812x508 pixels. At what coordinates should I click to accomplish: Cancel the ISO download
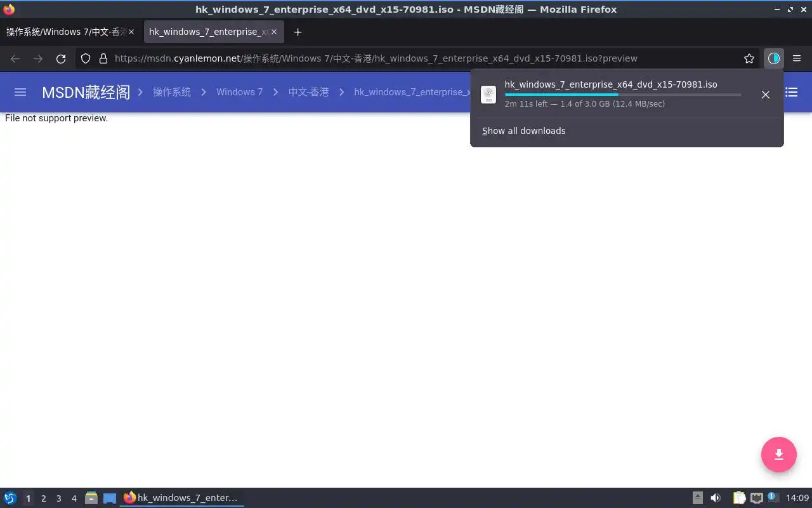click(x=766, y=95)
